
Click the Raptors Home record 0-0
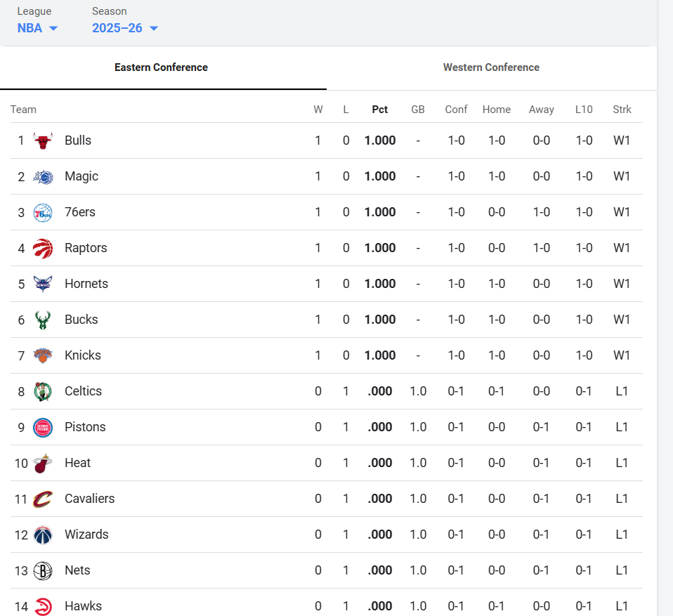point(497,248)
